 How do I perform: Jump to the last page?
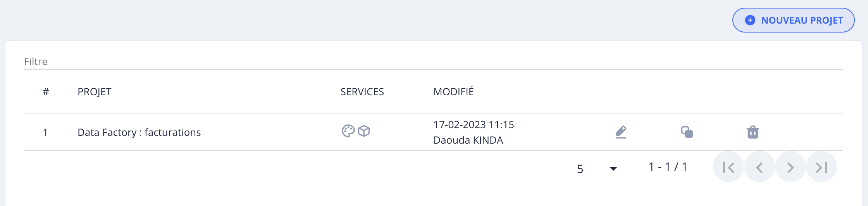[x=821, y=167]
